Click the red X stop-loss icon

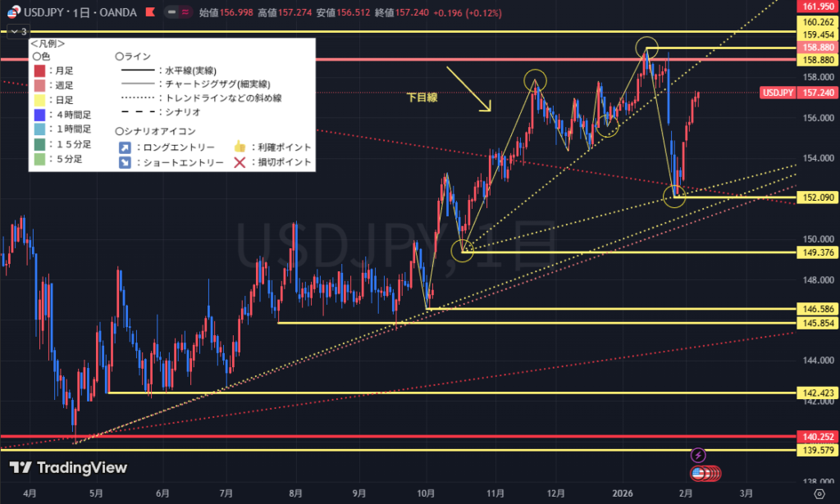(x=239, y=162)
